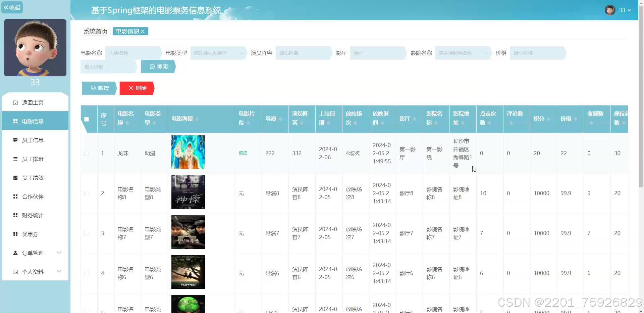Click the red 删除 delete button
Image resolution: width=644 pixels, height=313 pixels.
pos(137,88)
